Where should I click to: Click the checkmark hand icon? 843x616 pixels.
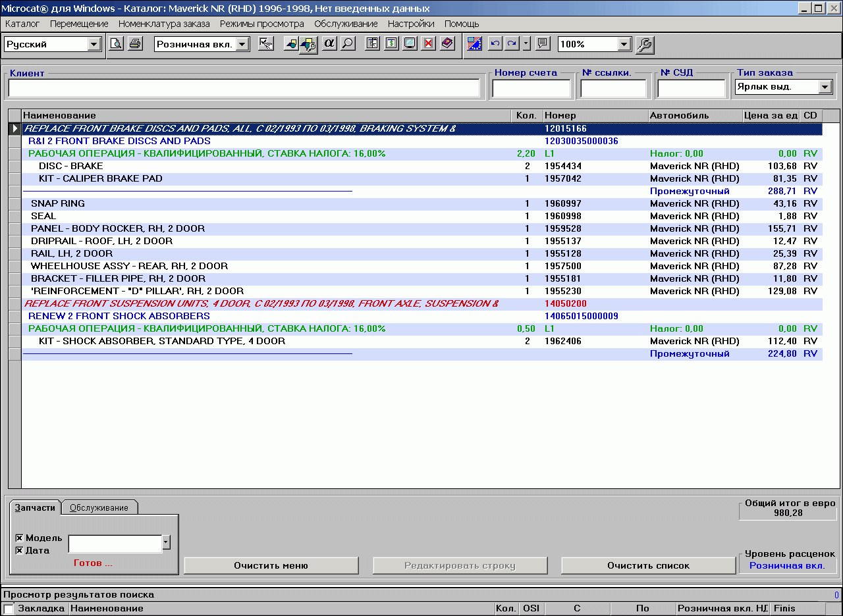click(266, 44)
